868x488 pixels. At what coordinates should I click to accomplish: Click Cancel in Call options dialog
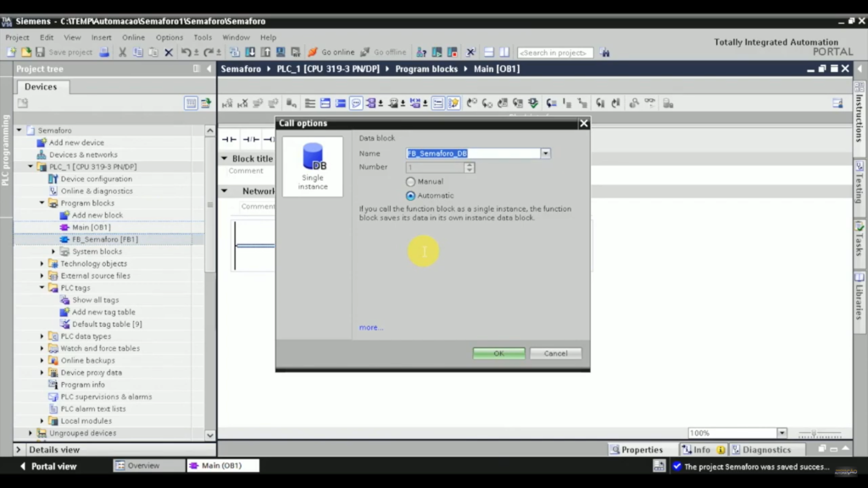555,353
